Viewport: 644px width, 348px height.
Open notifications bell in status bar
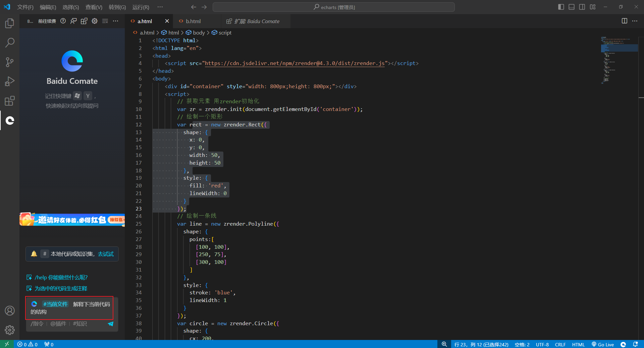635,344
